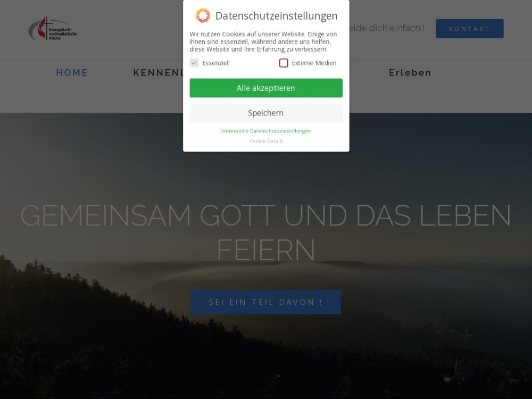Click the 'dich einfach !' header text
The image size is (532, 399).
click(x=397, y=28)
